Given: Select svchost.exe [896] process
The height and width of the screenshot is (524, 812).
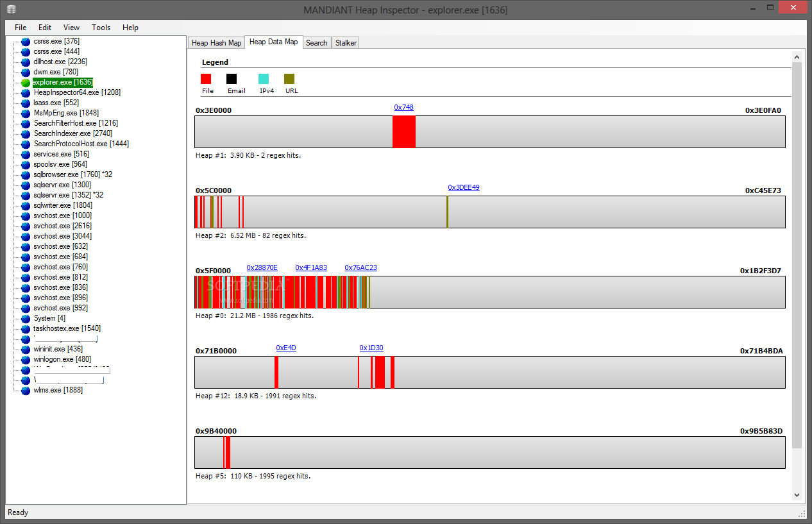Looking at the screenshot, I should [x=61, y=298].
